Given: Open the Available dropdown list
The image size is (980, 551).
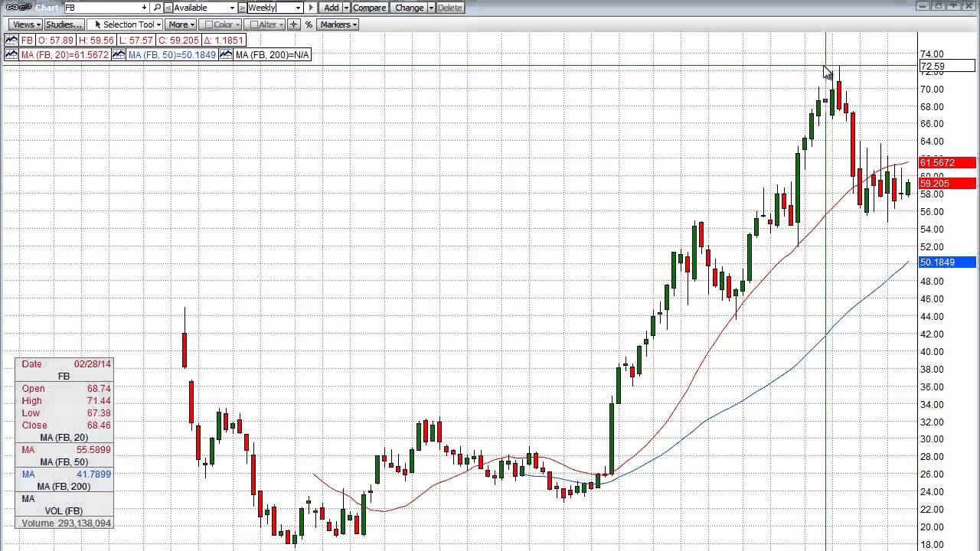Looking at the screenshot, I should [x=232, y=8].
